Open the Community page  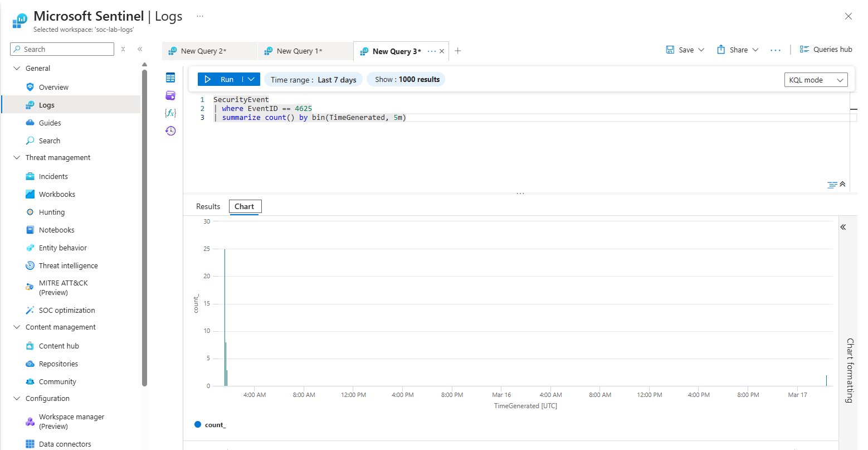click(x=57, y=381)
